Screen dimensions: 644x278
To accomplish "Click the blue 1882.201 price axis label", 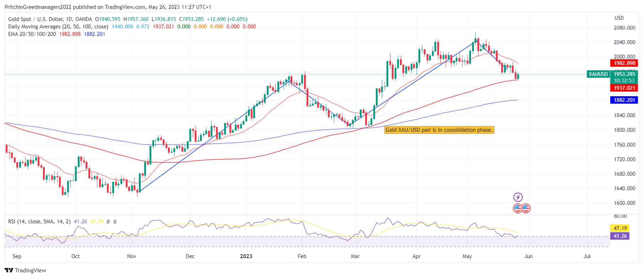I will point(624,100).
